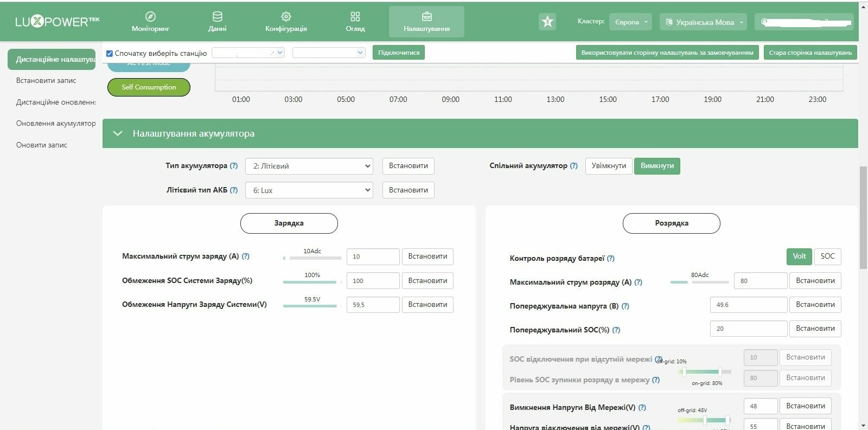Click Встановити for Попереджувальний SOC

click(x=815, y=329)
